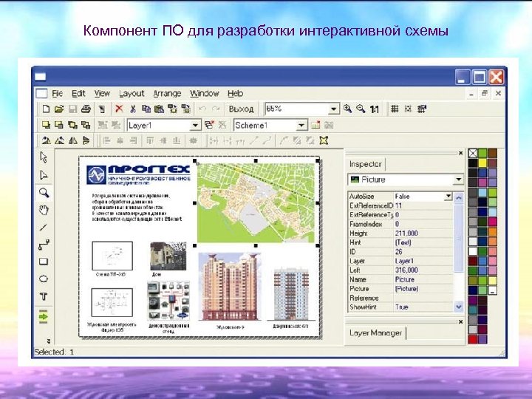The width and height of the screenshot is (532, 399).
Task: Click the add layer icon beside Layer1
Action: pos(209,125)
